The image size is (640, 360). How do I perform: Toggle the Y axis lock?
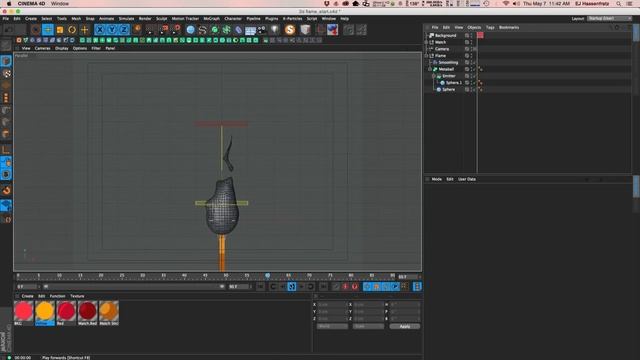click(112, 29)
